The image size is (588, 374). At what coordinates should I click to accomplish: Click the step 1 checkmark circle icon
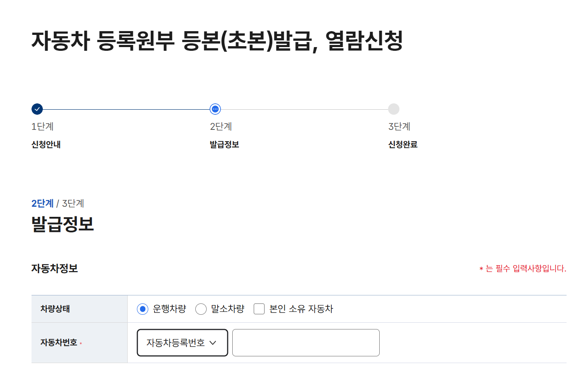pyautogui.click(x=37, y=109)
